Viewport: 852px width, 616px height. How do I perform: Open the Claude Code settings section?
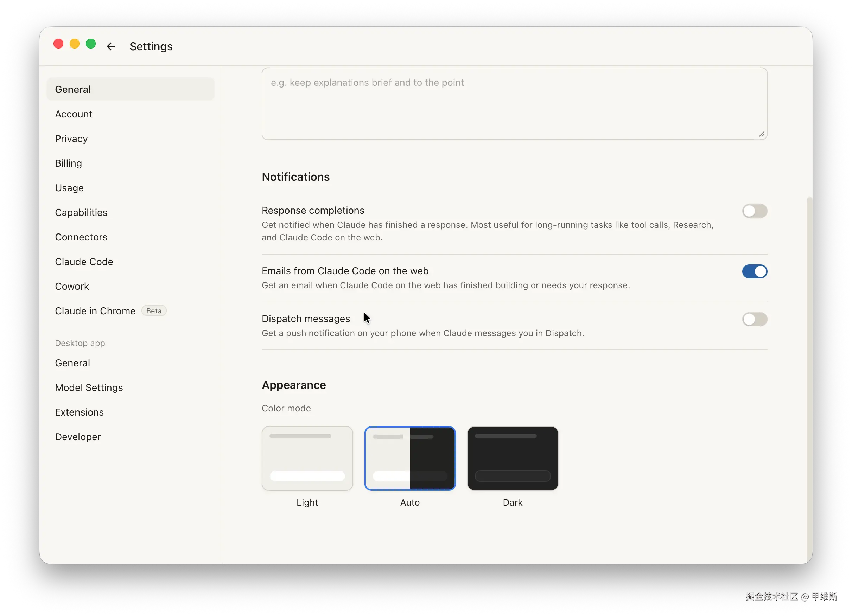tap(84, 262)
